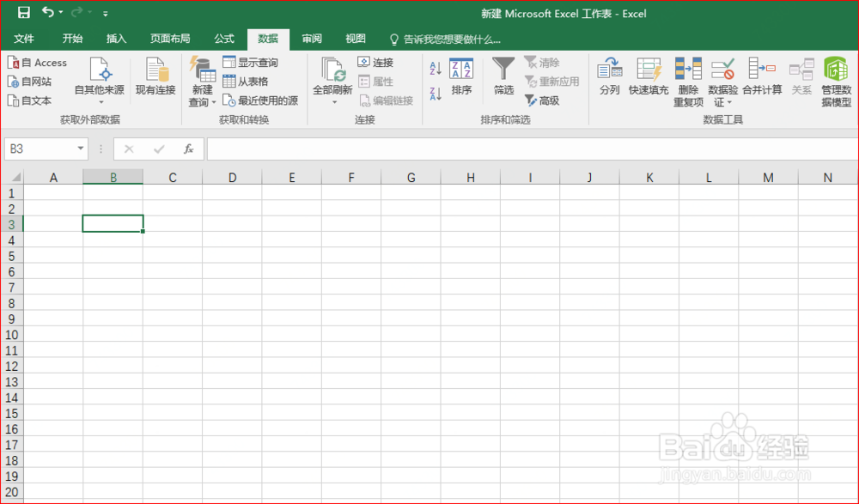Click the Redo arrow icon
859x504 pixels.
tap(76, 12)
